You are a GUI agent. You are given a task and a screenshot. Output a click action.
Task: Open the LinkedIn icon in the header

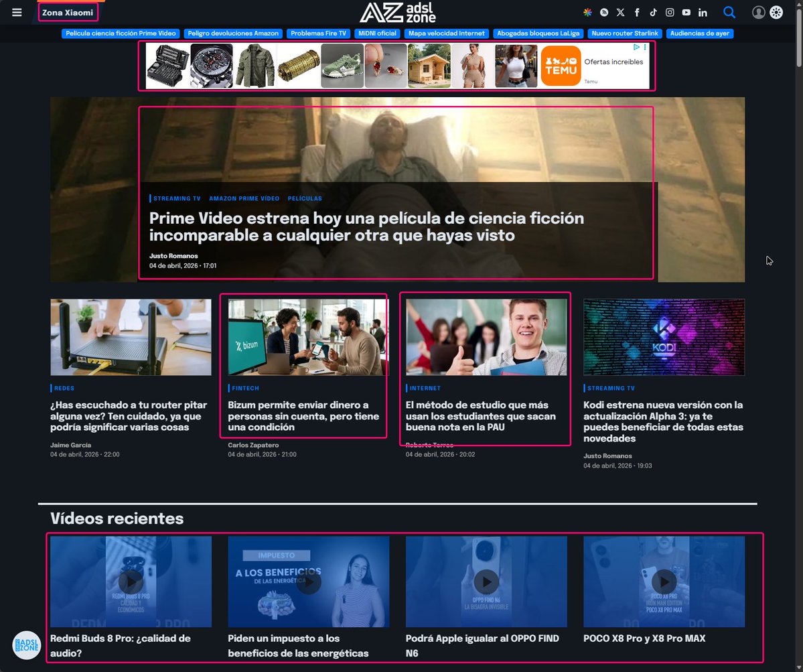[x=703, y=12]
